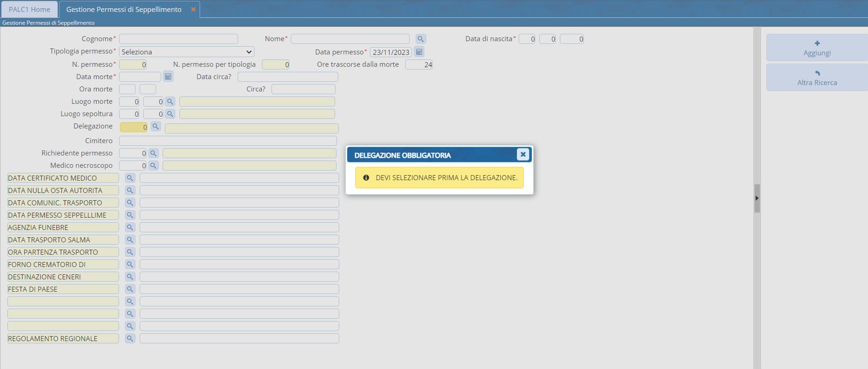This screenshot has width=868, height=369.
Task: Click search icon next to Nome field
Action: tap(420, 39)
